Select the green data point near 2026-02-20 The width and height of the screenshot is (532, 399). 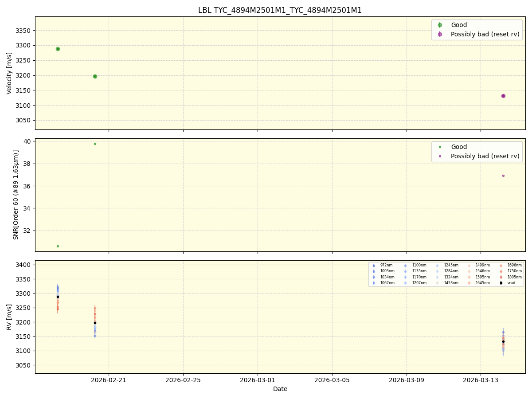(95, 76)
